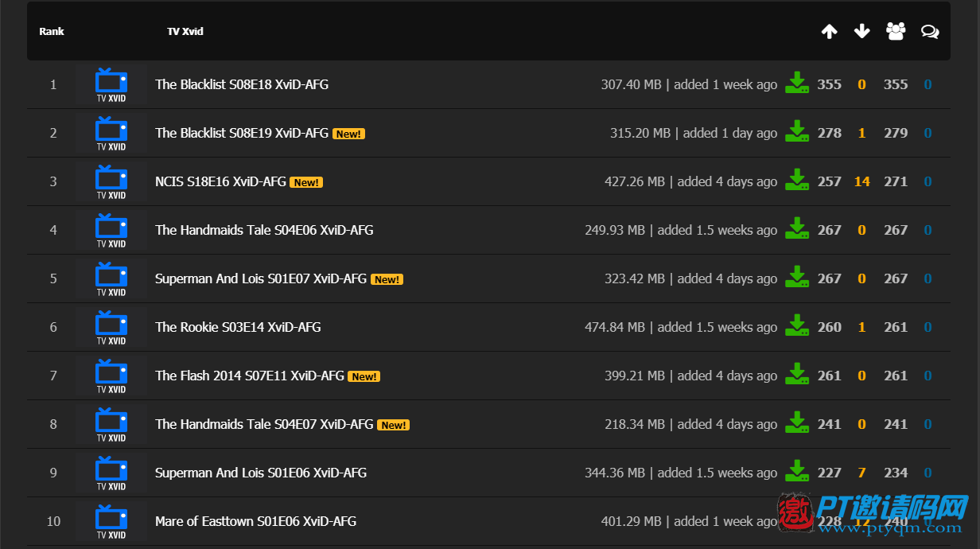The height and width of the screenshot is (549, 980).
Task: Click size text 323.42 MB
Action: [x=635, y=278]
